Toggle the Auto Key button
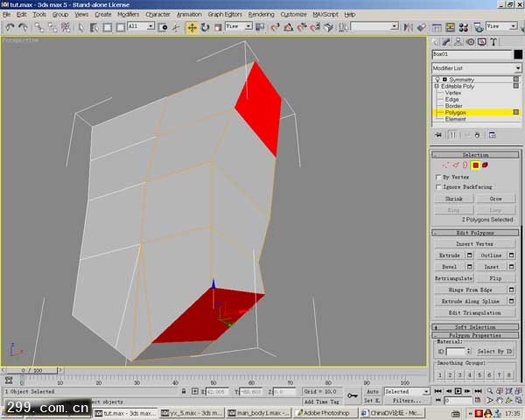 click(373, 391)
